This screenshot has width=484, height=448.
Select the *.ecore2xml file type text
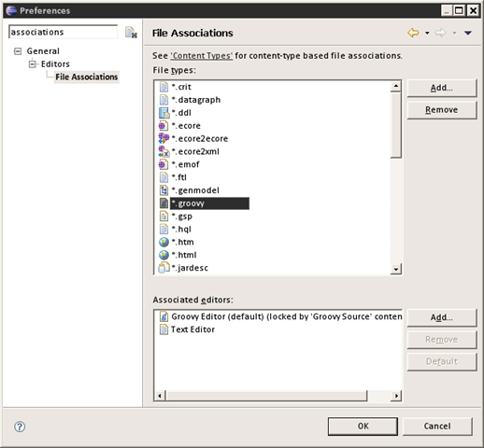(195, 151)
